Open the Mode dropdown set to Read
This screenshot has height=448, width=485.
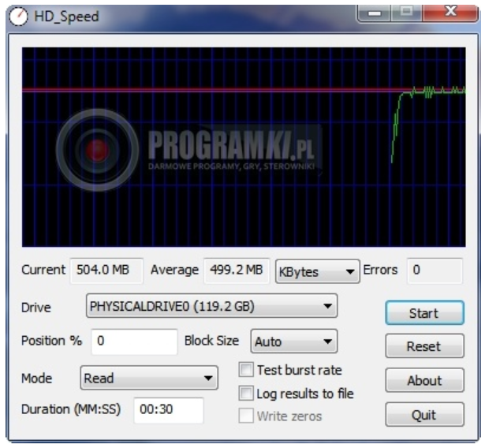click(149, 378)
